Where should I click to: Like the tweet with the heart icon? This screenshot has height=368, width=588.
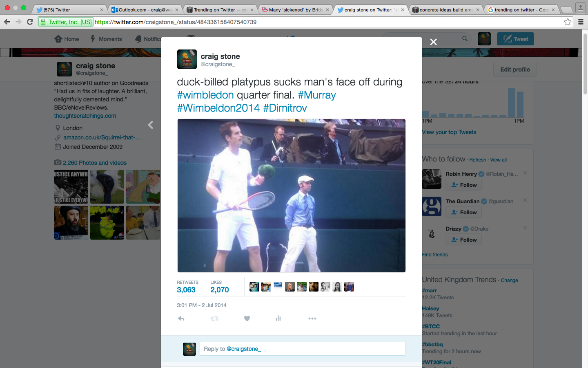point(247,319)
